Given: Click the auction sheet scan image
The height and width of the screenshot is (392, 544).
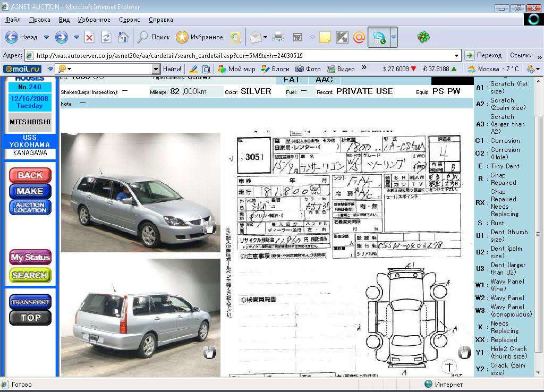Looking at the screenshot, I should 348,253.
